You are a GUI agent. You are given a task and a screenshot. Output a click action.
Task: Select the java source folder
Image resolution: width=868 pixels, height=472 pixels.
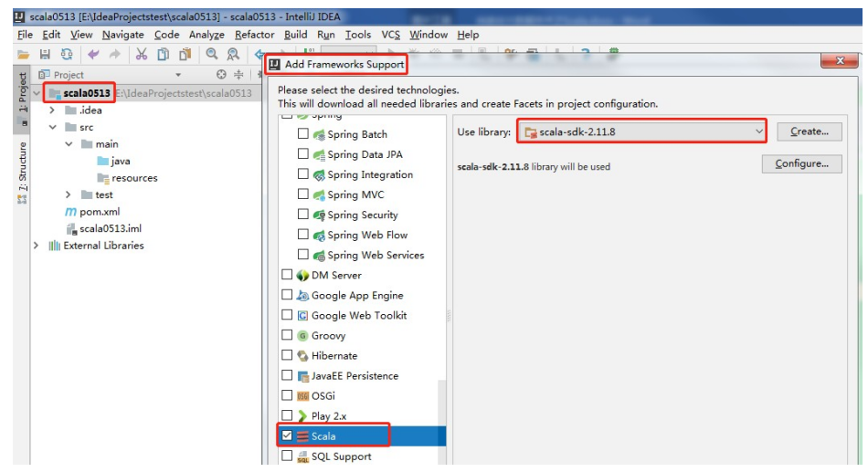tap(113, 161)
